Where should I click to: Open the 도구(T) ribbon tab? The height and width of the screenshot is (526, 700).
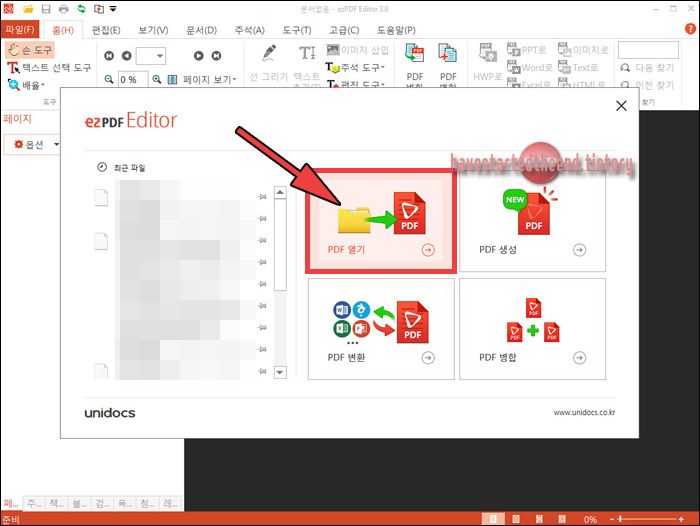(297, 30)
